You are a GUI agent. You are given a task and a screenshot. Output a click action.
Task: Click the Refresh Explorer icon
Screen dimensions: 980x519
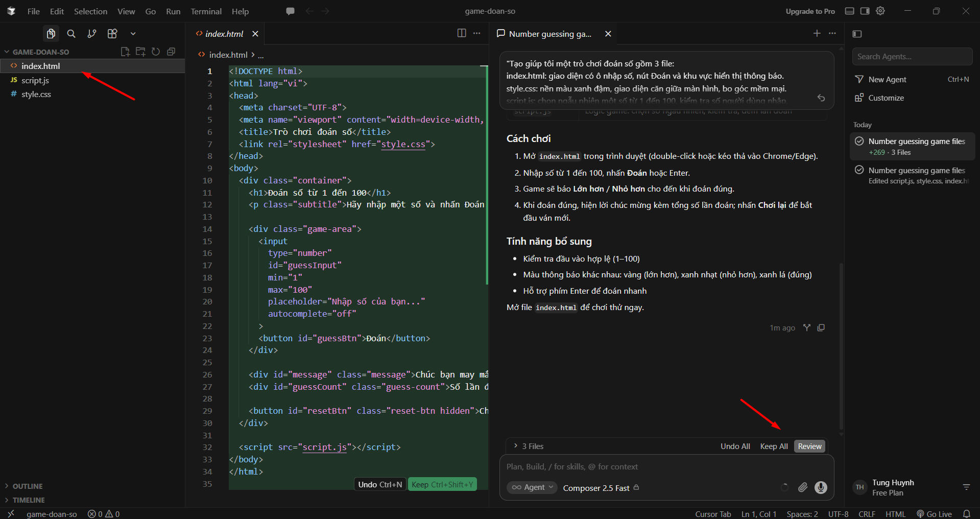[x=156, y=52]
